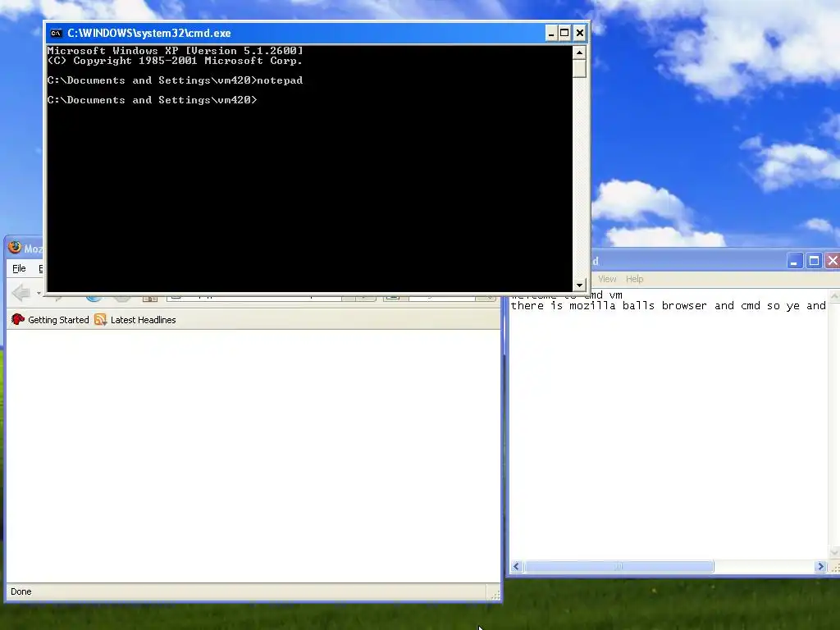The image size is (840, 630).
Task: Click the last cmd prompt line
Action: point(152,100)
